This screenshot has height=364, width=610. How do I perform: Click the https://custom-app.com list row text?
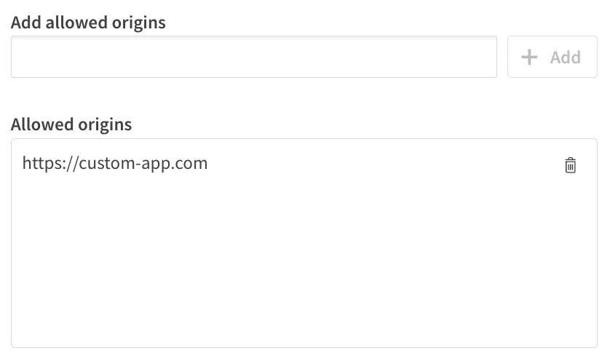click(115, 163)
